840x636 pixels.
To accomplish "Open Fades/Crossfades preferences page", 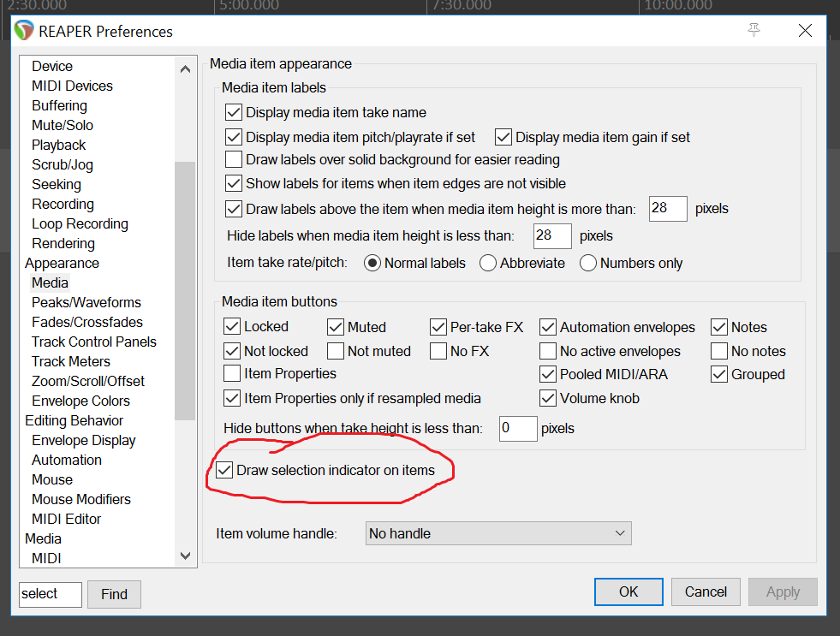I will click(87, 322).
